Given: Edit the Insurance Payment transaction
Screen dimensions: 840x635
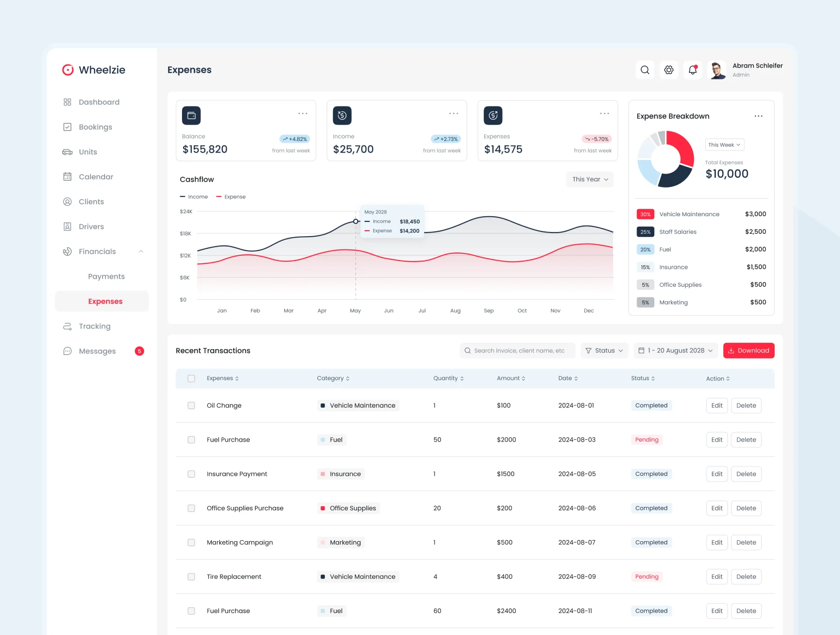Looking at the screenshot, I should pyautogui.click(x=717, y=474).
